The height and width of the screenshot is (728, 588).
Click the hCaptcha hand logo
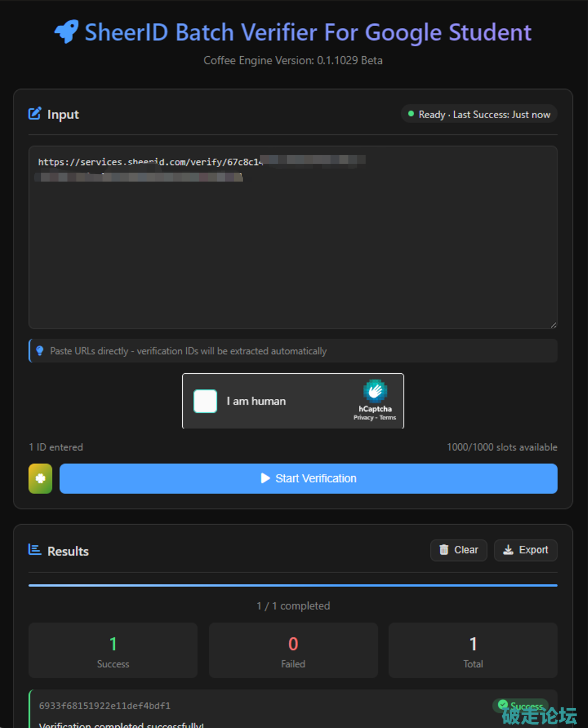pos(375,391)
